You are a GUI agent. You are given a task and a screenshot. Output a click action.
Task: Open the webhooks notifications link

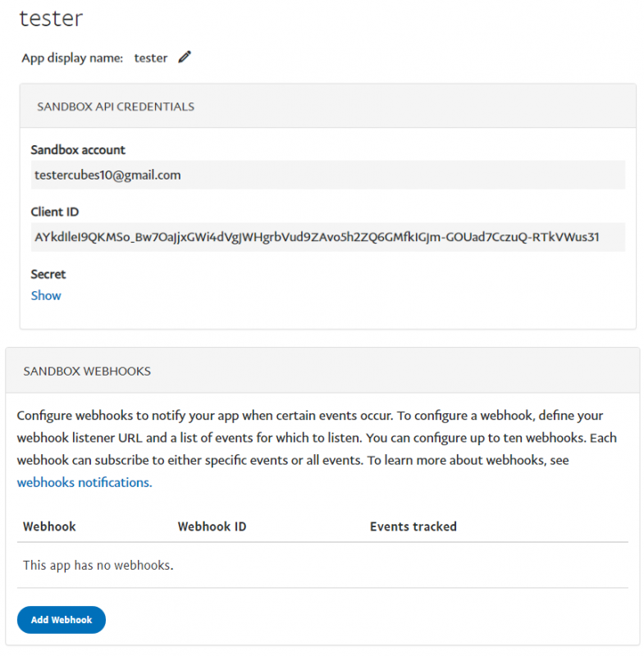[84, 483]
